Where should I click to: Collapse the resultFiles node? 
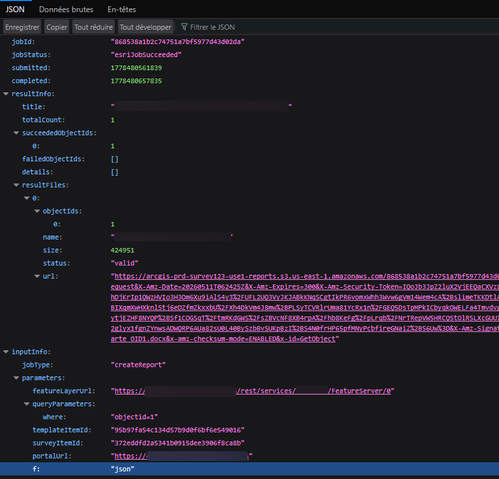pos(16,185)
